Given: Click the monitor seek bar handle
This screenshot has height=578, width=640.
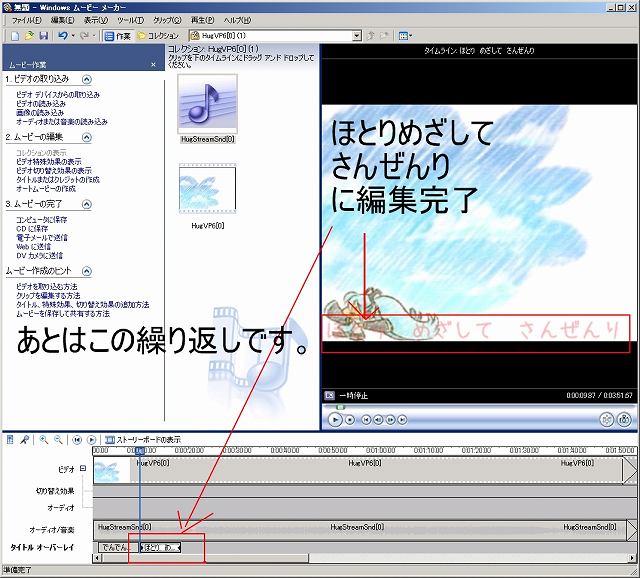Looking at the screenshot, I should [340, 407].
